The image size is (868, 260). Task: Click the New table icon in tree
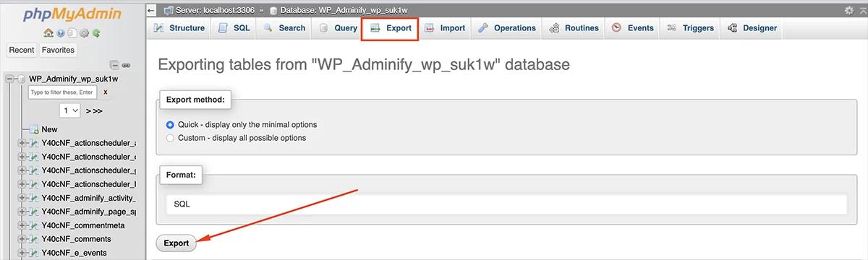point(34,129)
